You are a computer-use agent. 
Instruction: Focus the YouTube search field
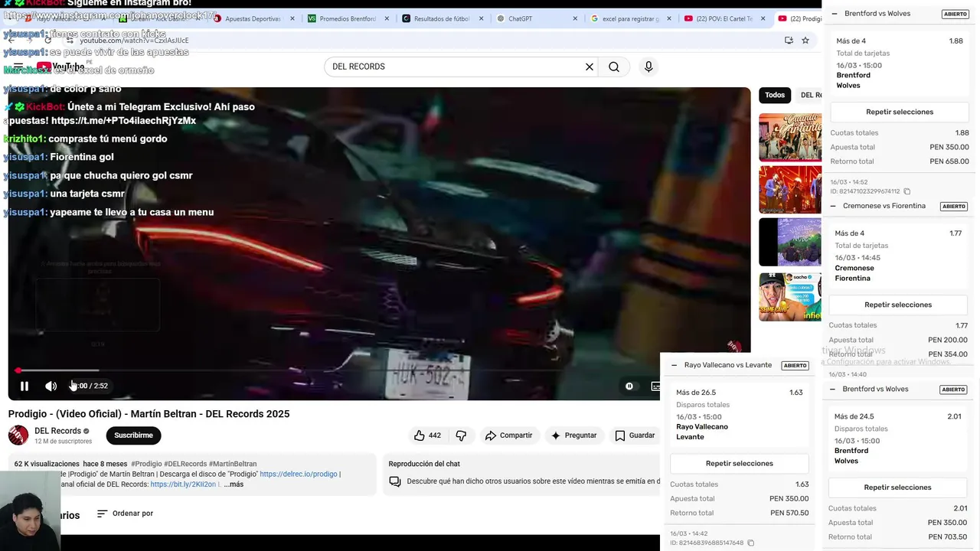coord(456,67)
